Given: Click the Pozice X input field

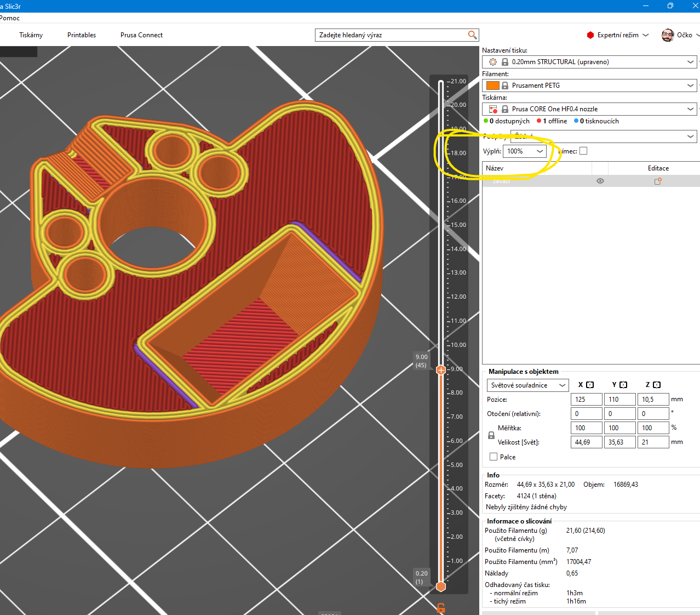Looking at the screenshot, I should pyautogui.click(x=586, y=400).
